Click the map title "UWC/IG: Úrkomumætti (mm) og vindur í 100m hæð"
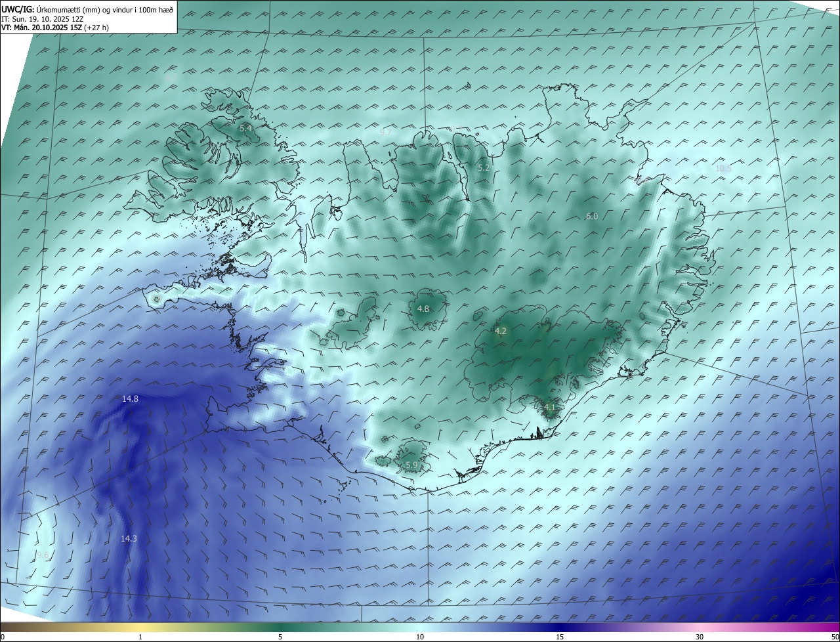Screen dimensions: 840x642 point(87,9)
